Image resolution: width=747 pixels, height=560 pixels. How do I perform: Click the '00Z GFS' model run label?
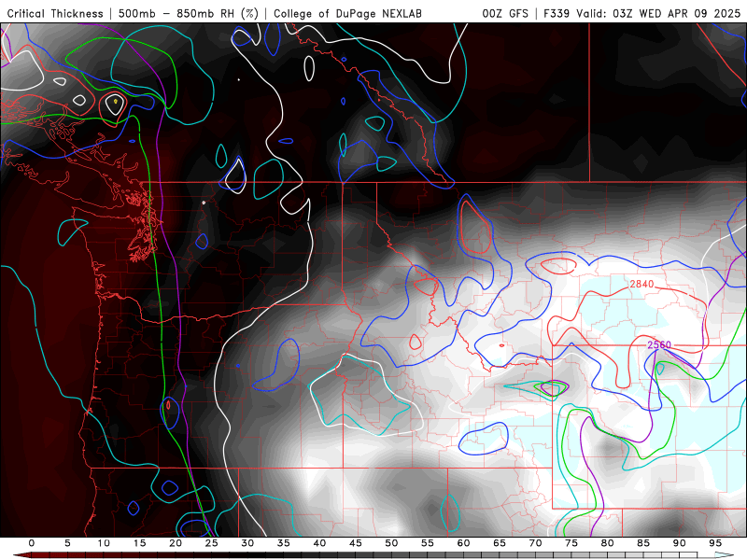click(505, 13)
